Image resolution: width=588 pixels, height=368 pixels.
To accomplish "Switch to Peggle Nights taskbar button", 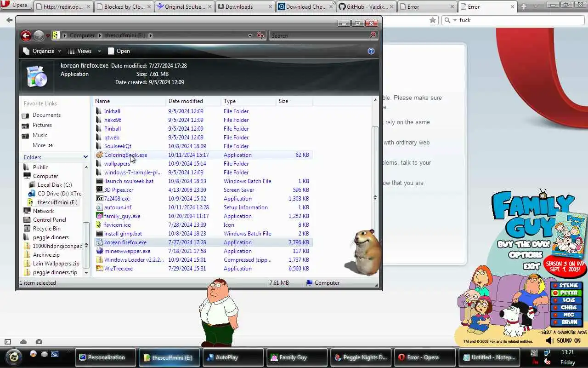I will (361, 357).
